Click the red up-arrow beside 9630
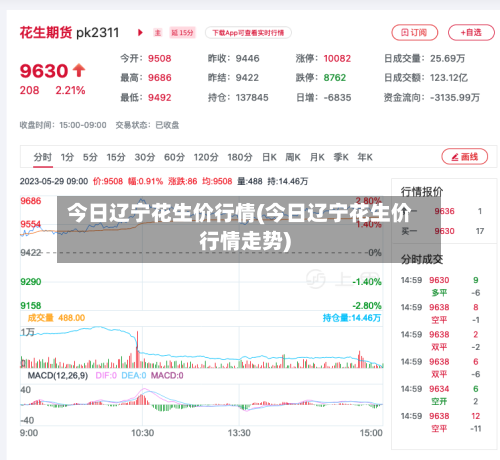The image size is (500, 460). pyautogui.click(x=79, y=70)
